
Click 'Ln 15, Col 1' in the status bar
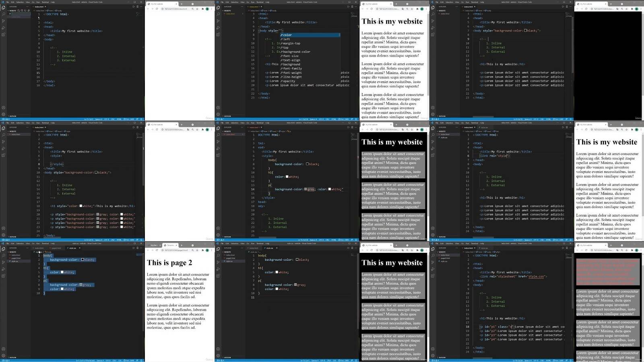click(89, 119)
